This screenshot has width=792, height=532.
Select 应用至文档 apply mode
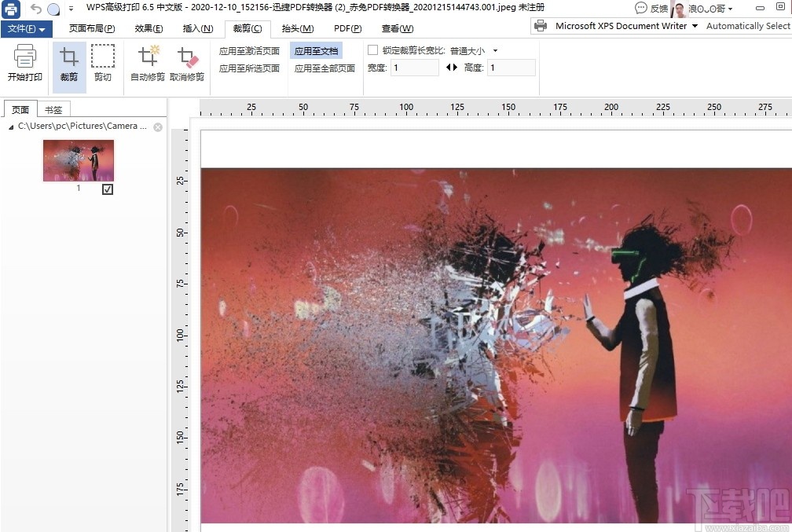[316, 50]
